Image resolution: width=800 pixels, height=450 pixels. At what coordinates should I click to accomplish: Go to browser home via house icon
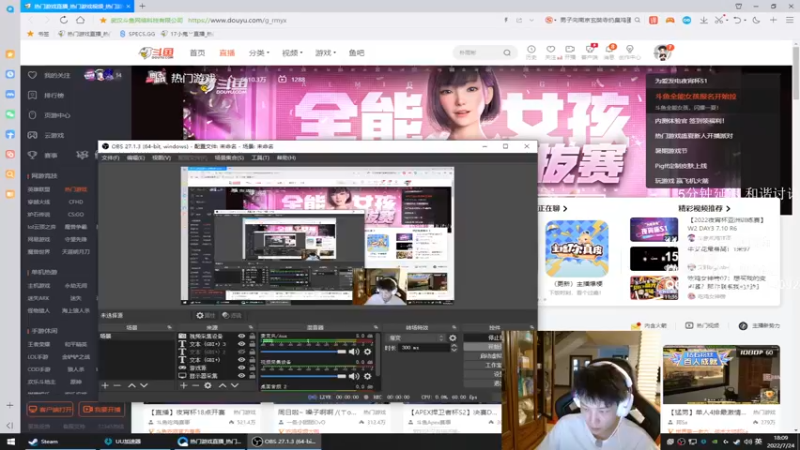click(x=81, y=20)
